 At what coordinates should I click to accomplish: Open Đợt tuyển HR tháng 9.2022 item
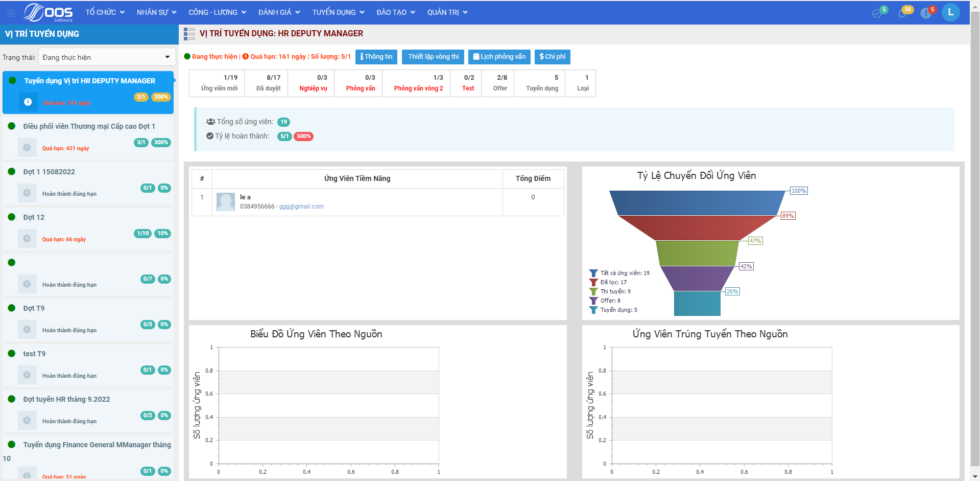pos(88,411)
